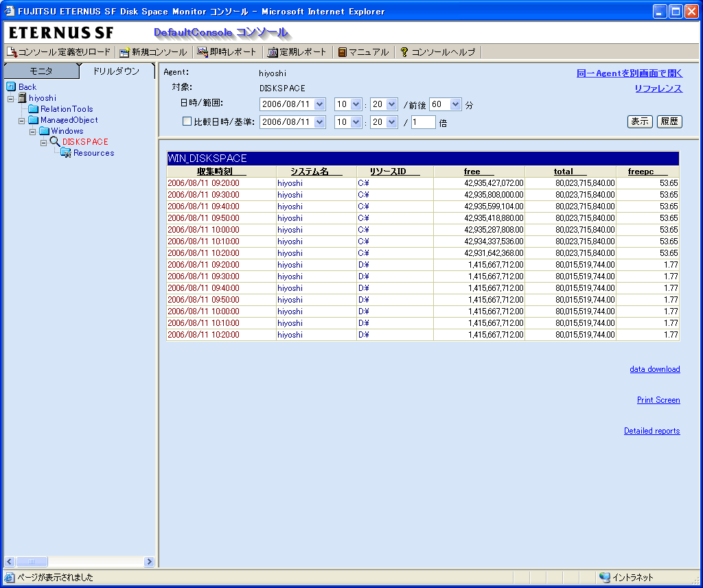Viewport: 703px width, 588px height.
Task: Collapse the DISKSPACE tree node
Action: pyautogui.click(x=43, y=143)
